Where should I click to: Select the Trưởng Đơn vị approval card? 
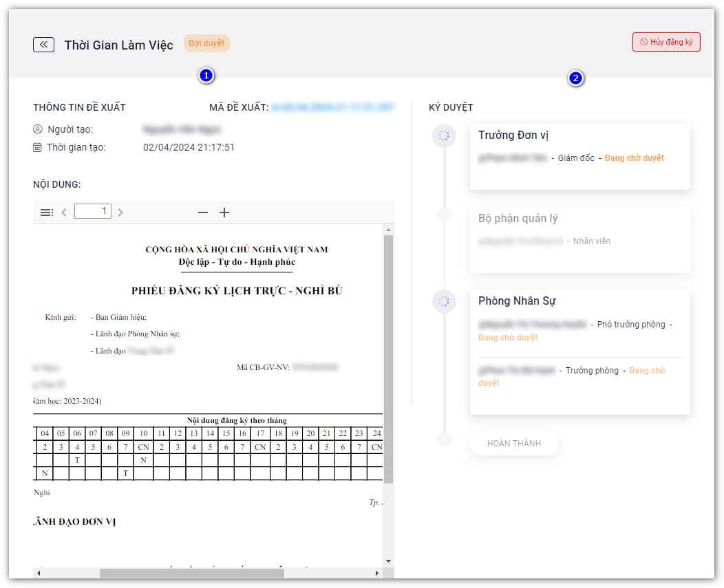tap(579, 157)
